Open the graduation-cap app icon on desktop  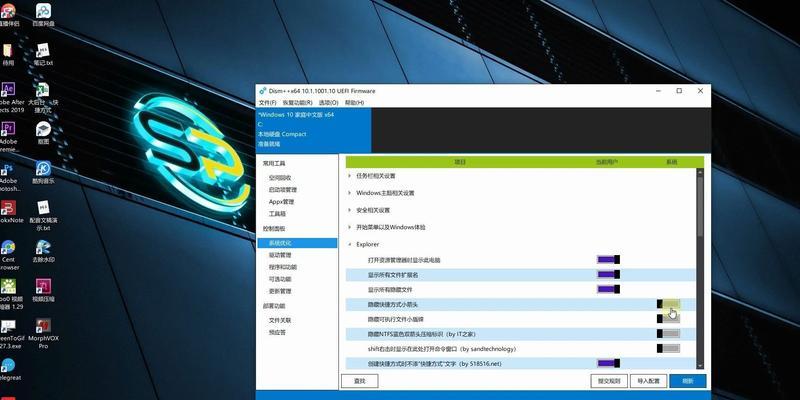coord(43,133)
